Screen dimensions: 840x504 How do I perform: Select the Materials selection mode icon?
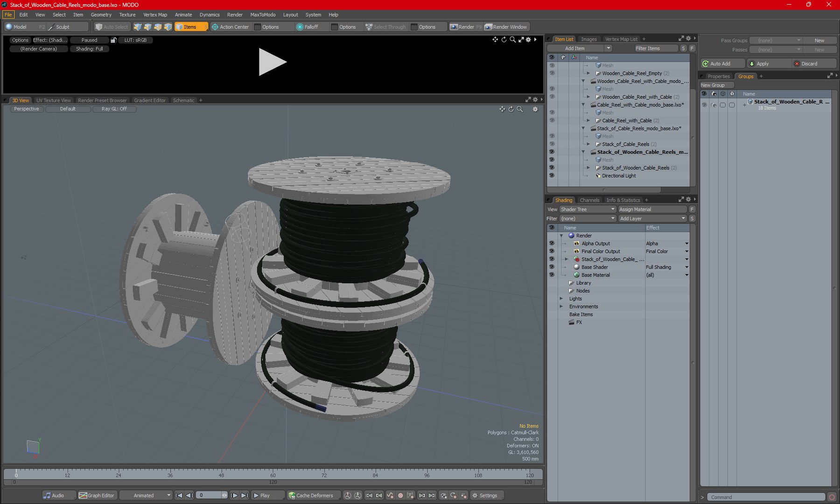(168, 27)
